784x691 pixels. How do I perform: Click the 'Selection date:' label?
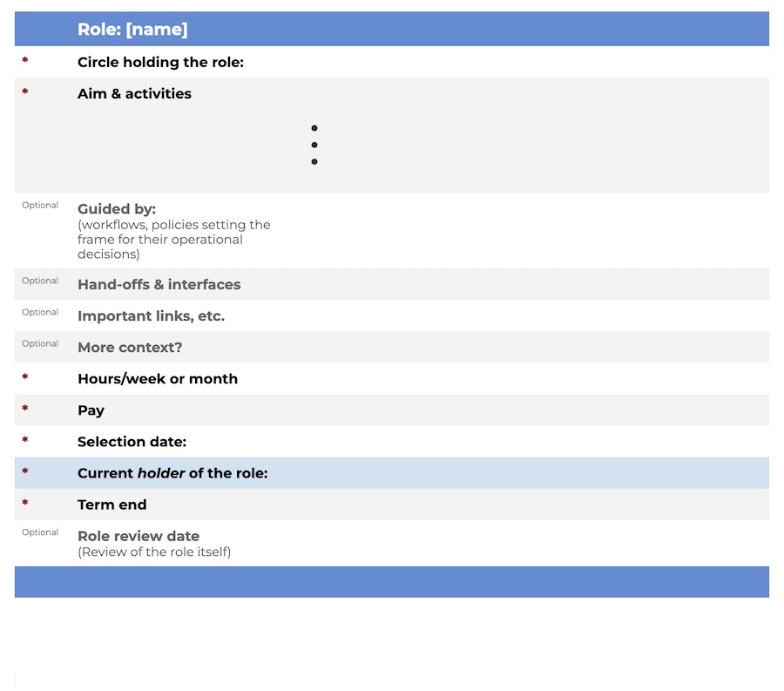132,442
